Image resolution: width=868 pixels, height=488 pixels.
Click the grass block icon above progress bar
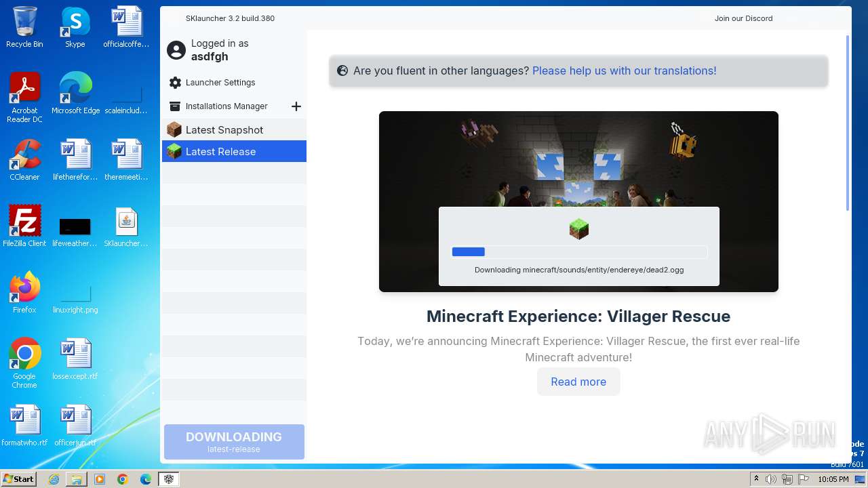point(578,229)
